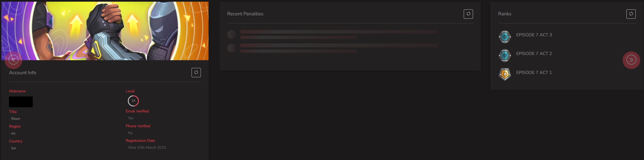Click the Recent Penalties heading
Image resolution: width=644 pixels, height=160 pixels.
[x=245, y=14]
